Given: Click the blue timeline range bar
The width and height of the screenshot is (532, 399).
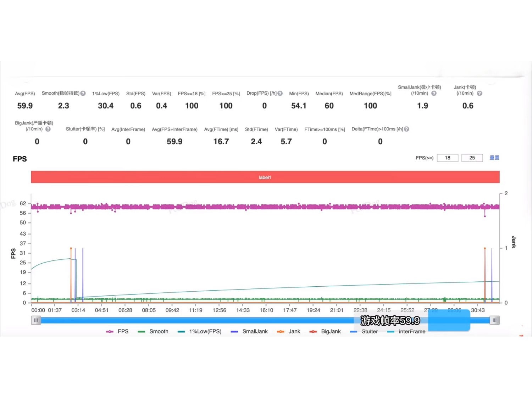Looking at the screenshot, I should tap(265, 320).
